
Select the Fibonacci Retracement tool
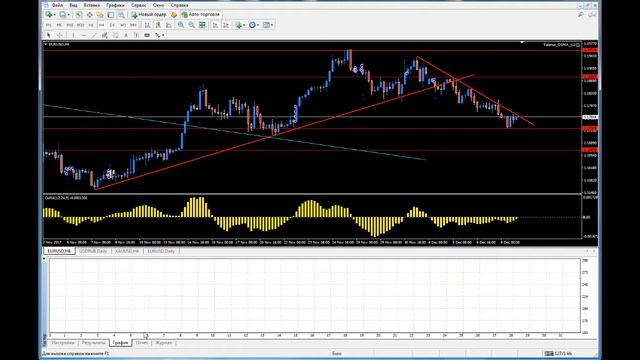(x=116, y=35)
